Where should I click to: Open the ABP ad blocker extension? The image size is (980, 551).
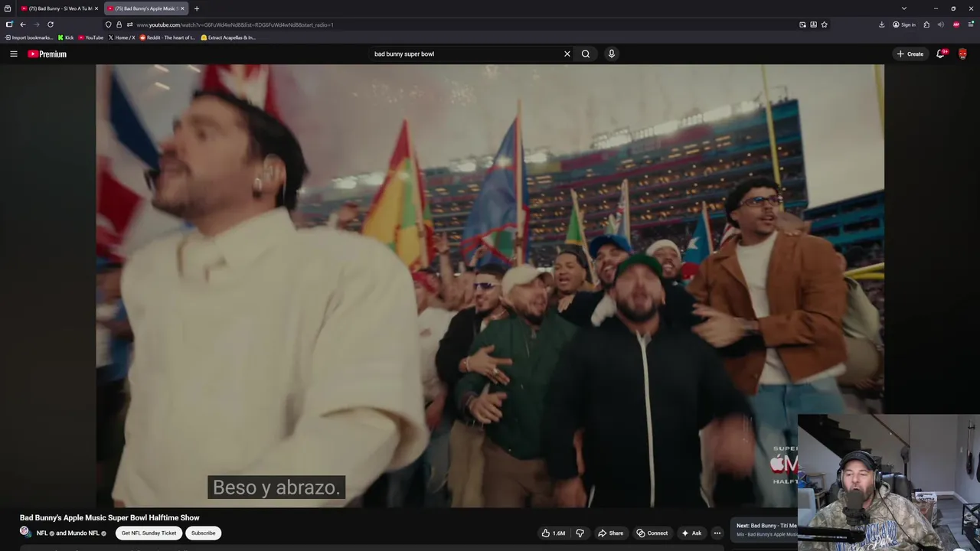pos(956,24)
